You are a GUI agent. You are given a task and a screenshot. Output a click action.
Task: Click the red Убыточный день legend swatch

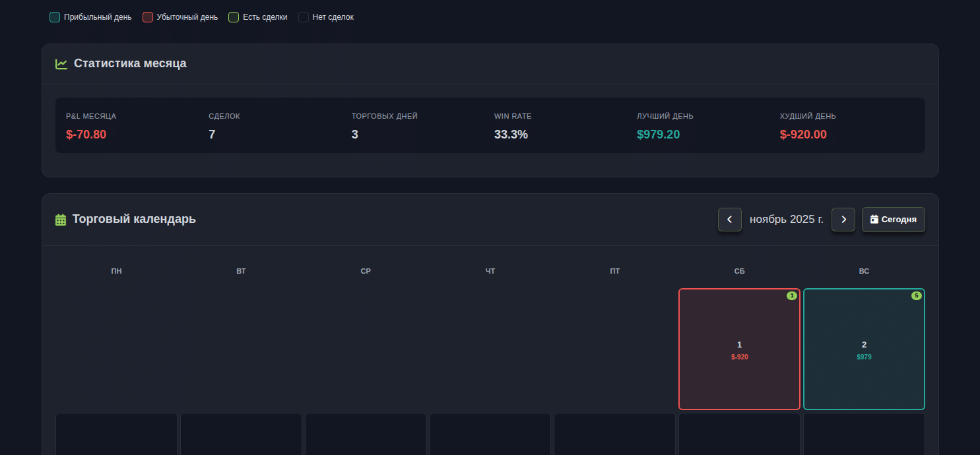[x=148, y=17]
